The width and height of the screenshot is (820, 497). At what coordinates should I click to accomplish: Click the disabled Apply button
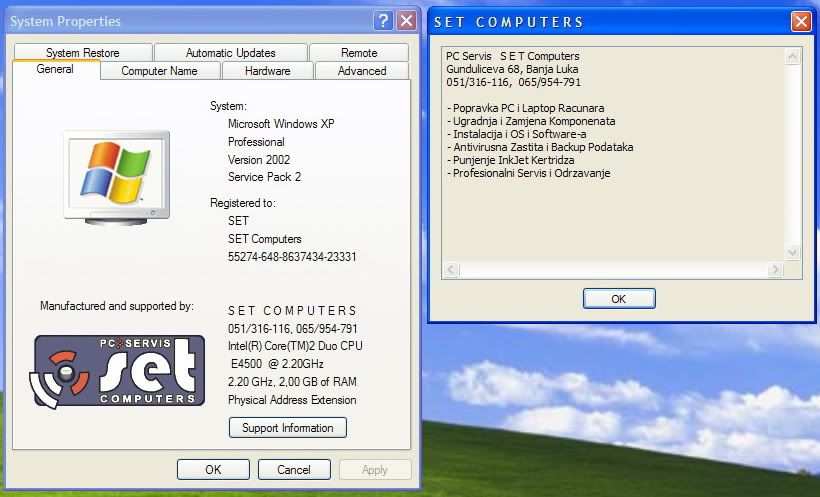pos(374,469)
